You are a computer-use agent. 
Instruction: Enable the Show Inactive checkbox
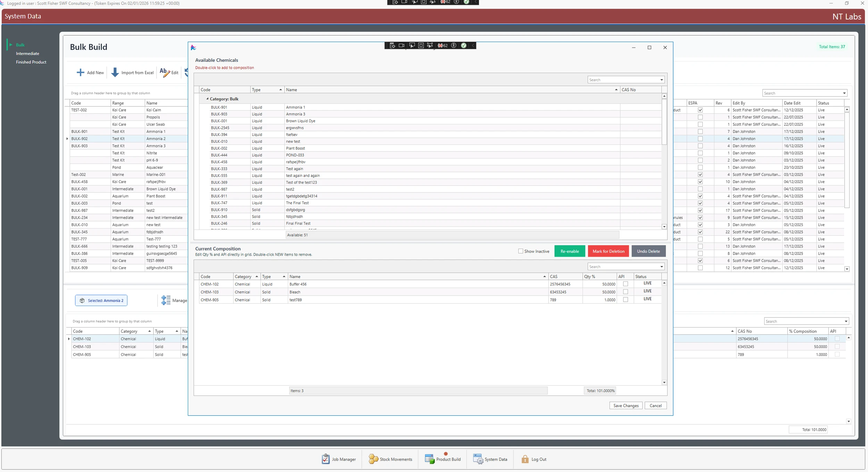tap(520, 251)
